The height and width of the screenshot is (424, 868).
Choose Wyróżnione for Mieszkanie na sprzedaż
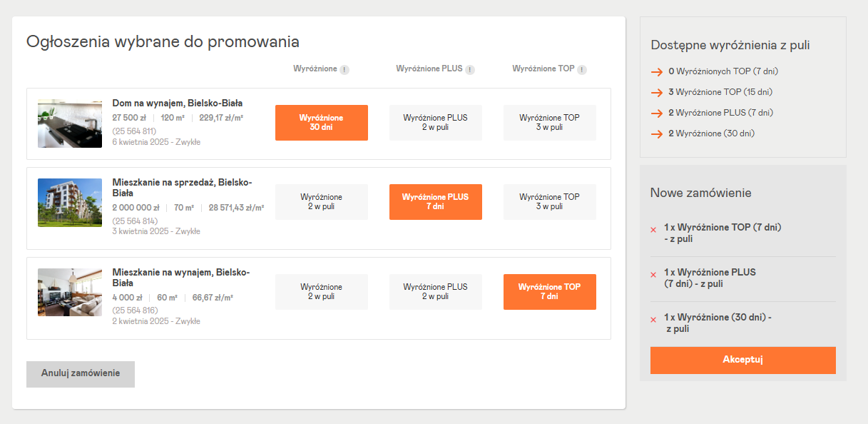tap(321, 201)
